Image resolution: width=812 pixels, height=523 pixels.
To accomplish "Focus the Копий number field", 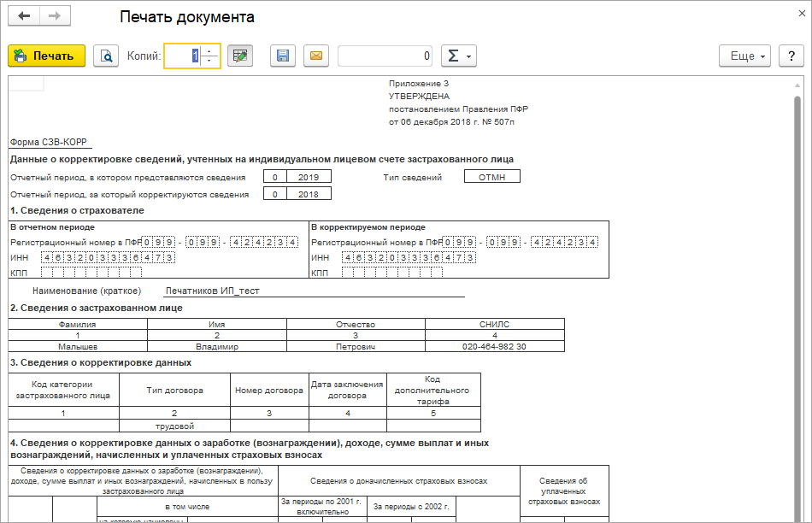I will tap(182, 56).
